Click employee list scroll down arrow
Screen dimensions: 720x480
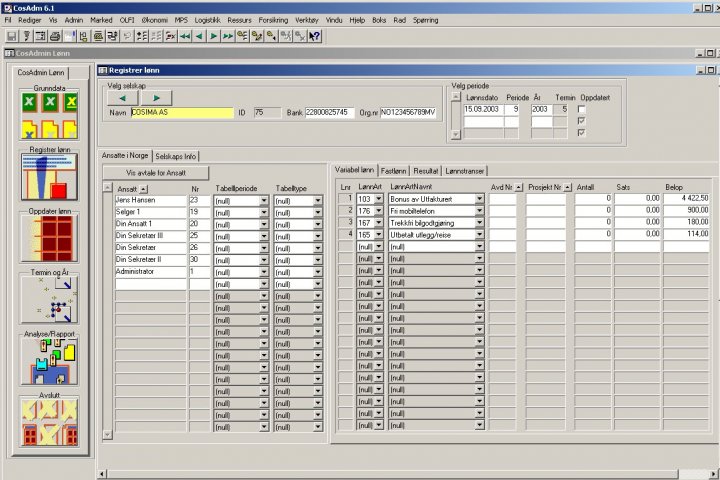click(107, 434)
